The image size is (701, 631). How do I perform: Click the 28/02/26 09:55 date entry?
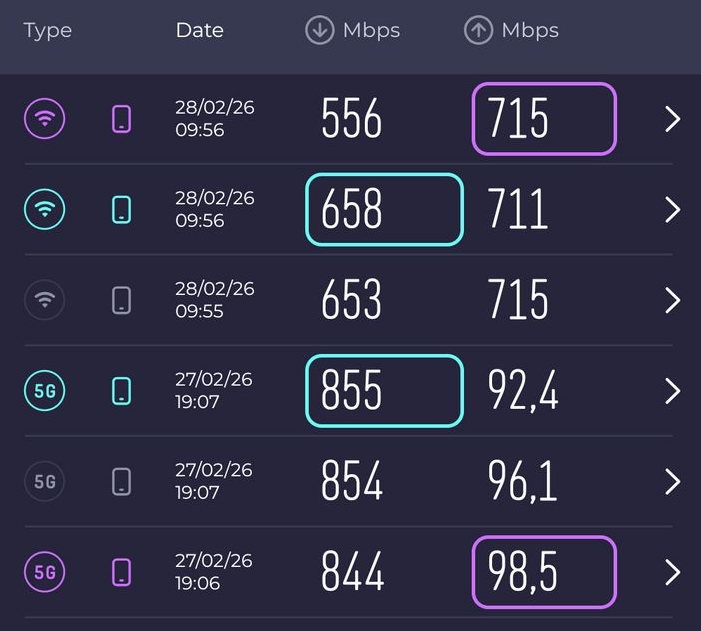click(x=215, y=300)
